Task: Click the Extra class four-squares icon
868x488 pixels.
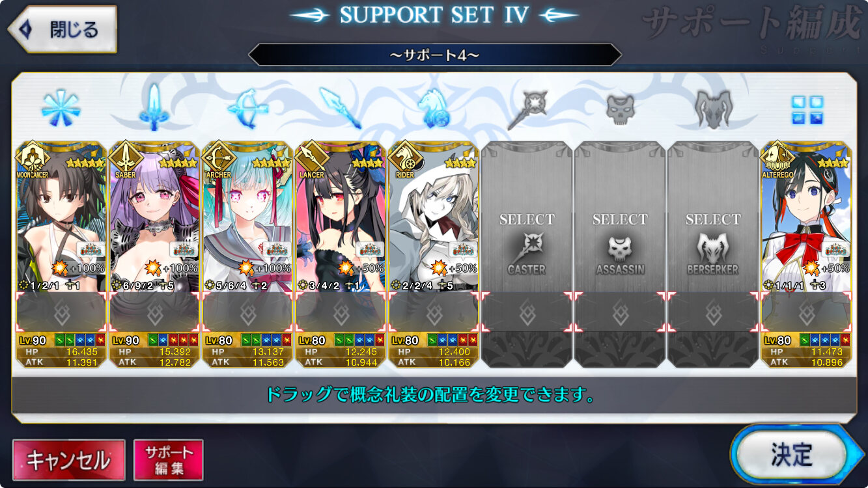Action: coord(807,109)
